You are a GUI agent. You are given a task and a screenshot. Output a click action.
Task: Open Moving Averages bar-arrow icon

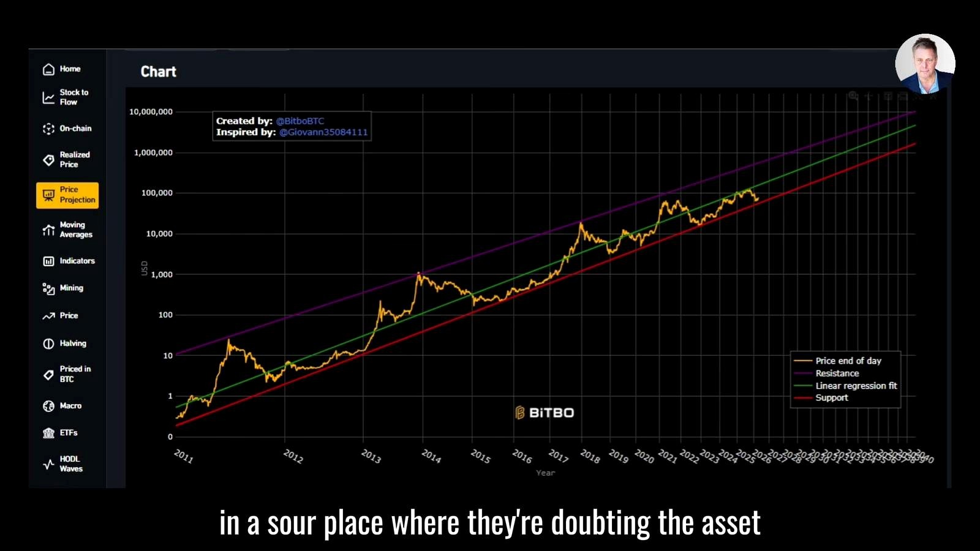point(48,230)
